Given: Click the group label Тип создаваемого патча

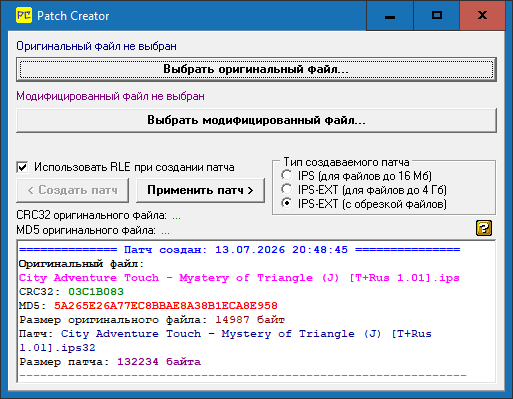Looking at the screenshot, I should [x=346, y=162].
